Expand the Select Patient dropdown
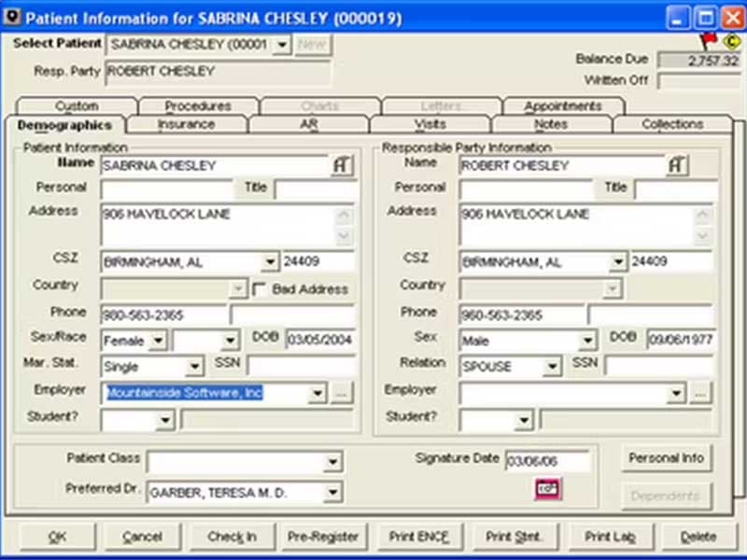Viewport: 747px width, 560px height. pos(282,45)
